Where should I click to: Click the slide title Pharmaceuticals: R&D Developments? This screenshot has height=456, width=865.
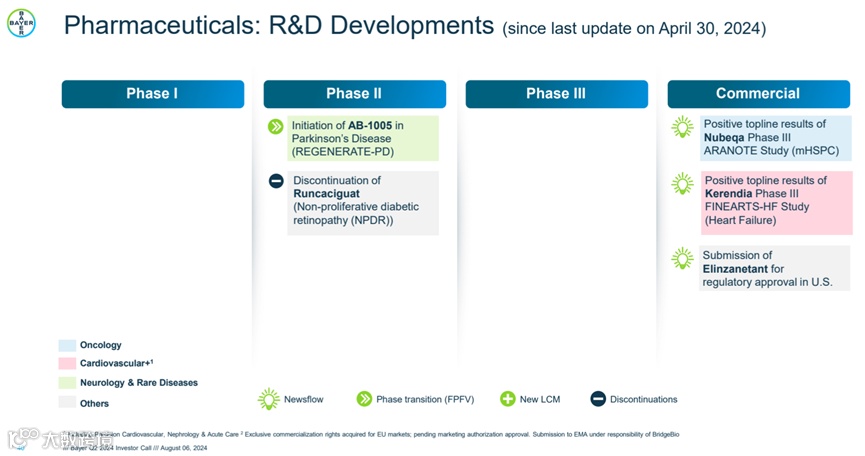[x=279, y=25]
